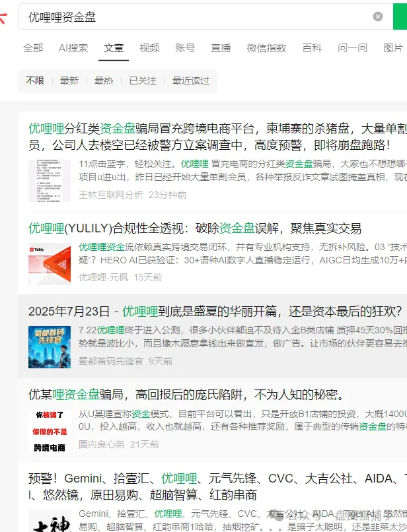This screenshot has width=407, height=532.
Task: Select the 视频 tab
Action: 149,48
